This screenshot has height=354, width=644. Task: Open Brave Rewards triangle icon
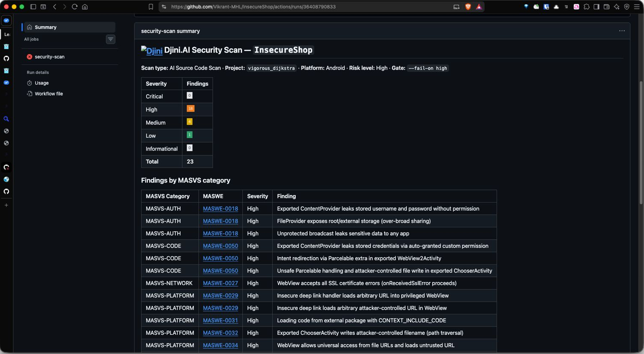point(479,7)
